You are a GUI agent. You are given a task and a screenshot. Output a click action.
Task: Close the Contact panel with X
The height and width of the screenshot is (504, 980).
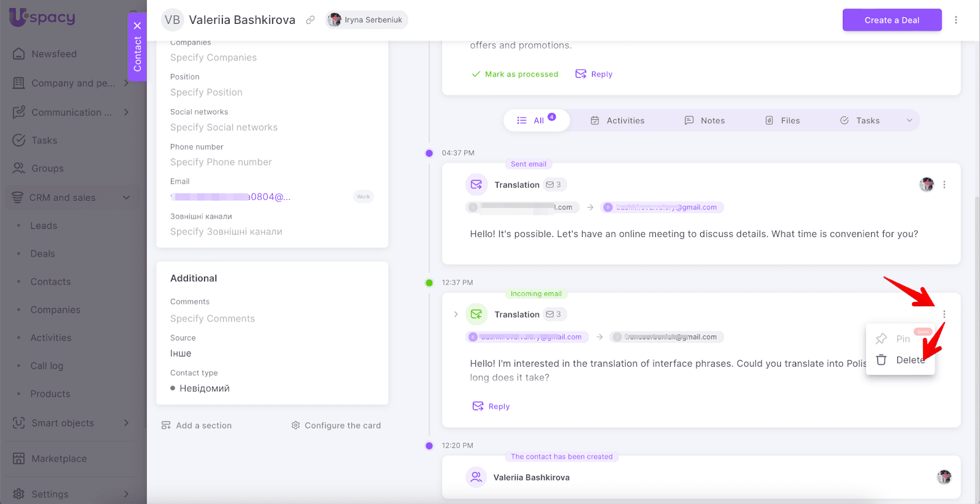137,26
